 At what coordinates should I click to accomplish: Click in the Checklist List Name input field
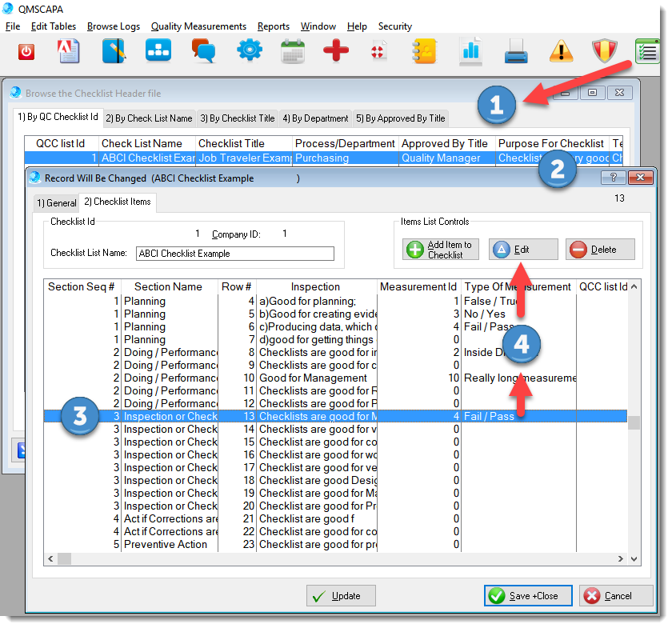click(x=235, y=254)
